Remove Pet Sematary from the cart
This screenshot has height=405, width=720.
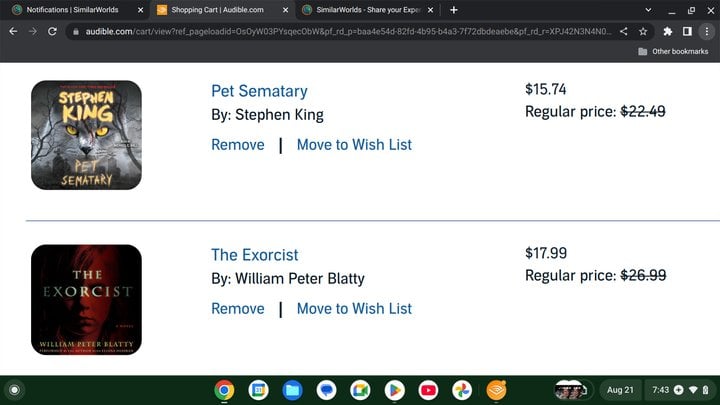point(238,145)
